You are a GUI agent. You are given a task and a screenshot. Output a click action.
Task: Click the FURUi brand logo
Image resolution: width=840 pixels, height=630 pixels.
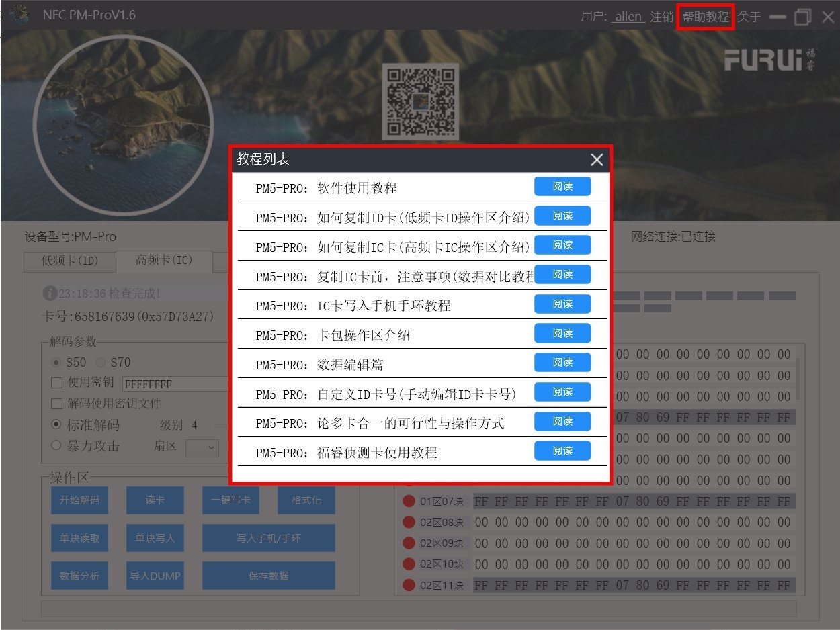tap(770, 59)
